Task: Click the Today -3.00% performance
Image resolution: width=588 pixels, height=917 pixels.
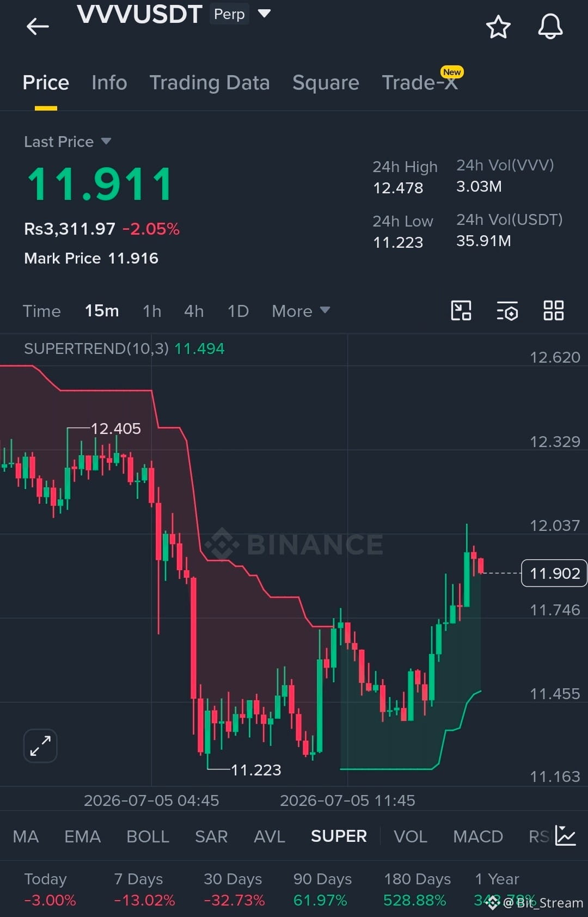Action: [x=50, y=890]
